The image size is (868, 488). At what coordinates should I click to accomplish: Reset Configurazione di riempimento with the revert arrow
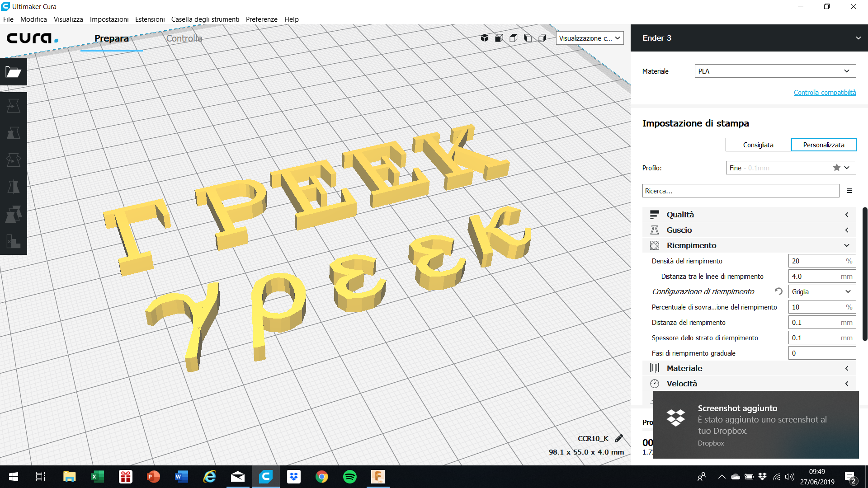tap(778, 291)
